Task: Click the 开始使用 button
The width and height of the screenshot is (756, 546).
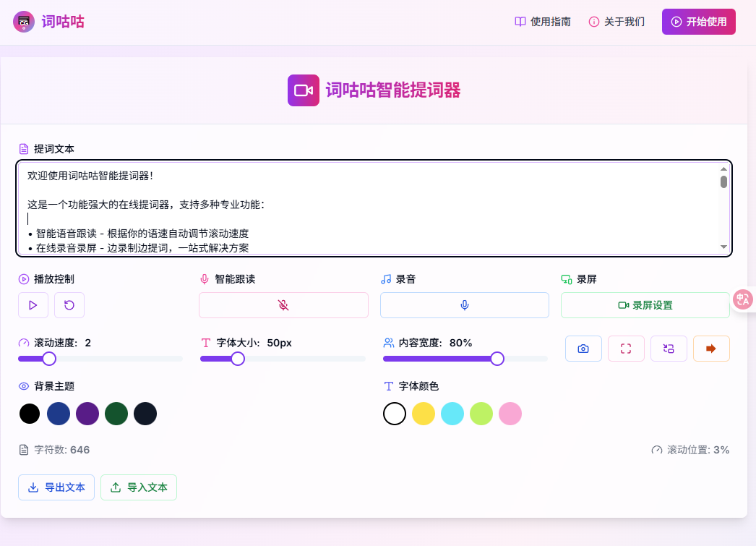Action: coord(698,22)
